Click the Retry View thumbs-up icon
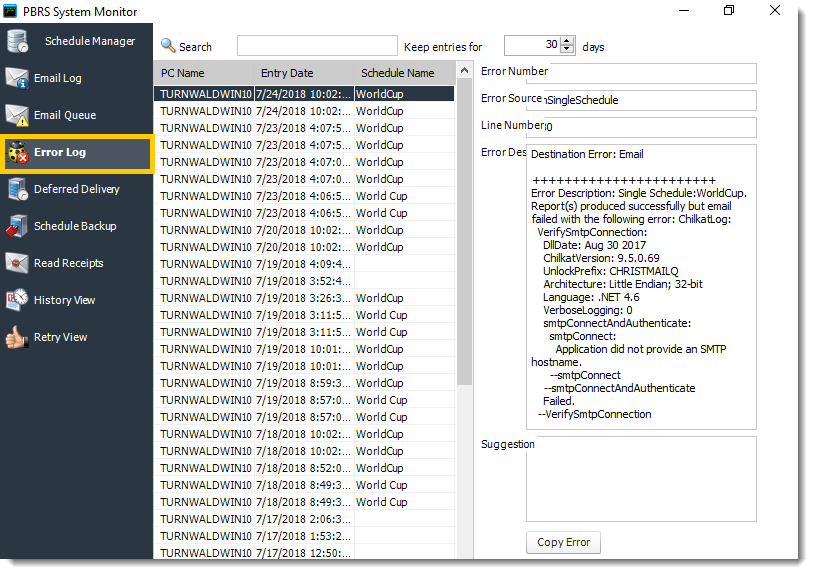The height and width of the screenshot is (574, 813). [x=18, y=338]
